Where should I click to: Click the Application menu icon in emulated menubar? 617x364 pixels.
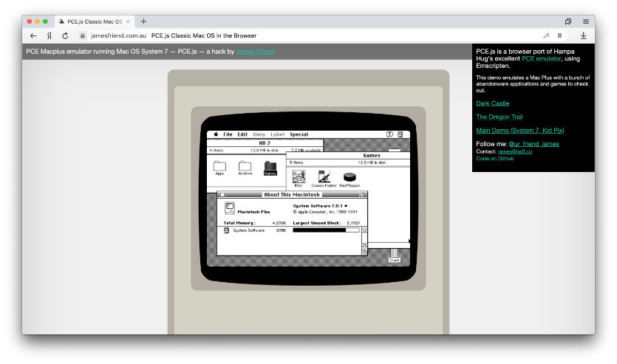point(400,134)
